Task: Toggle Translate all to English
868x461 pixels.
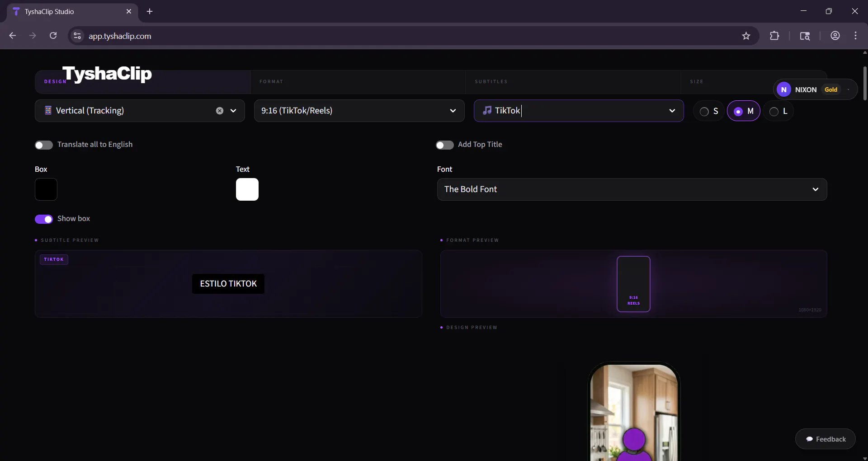Action: [x=44, y=145]
